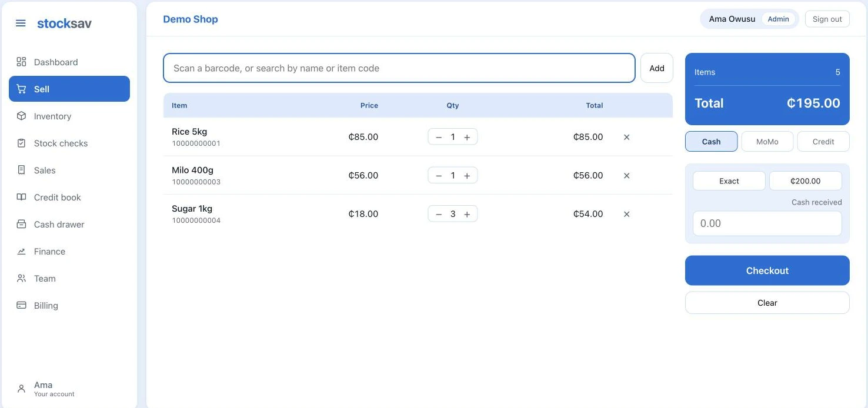
Task: Click the Billing card icon
Action: click(x=21, y=305)
